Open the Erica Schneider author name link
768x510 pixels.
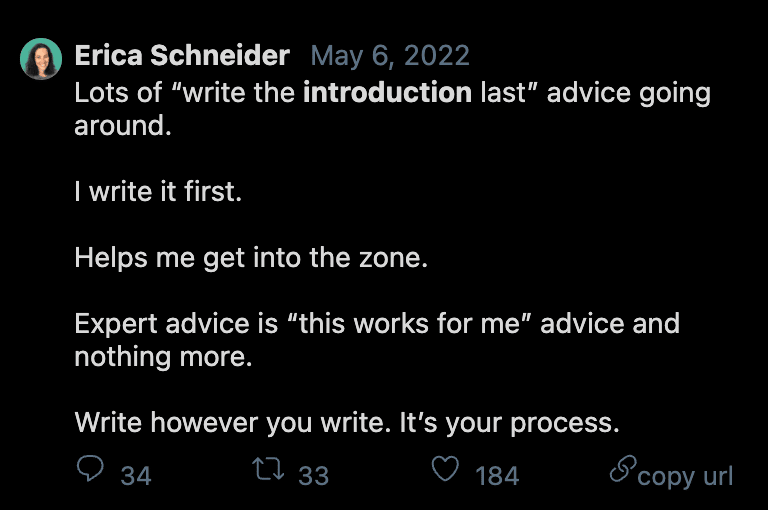pyautogui.click(x=182, y=55)
